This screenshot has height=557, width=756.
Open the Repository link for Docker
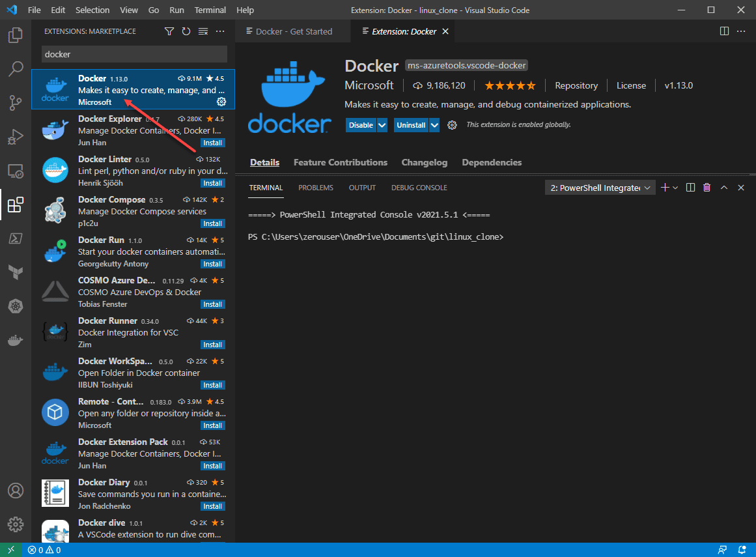[576, 85]
